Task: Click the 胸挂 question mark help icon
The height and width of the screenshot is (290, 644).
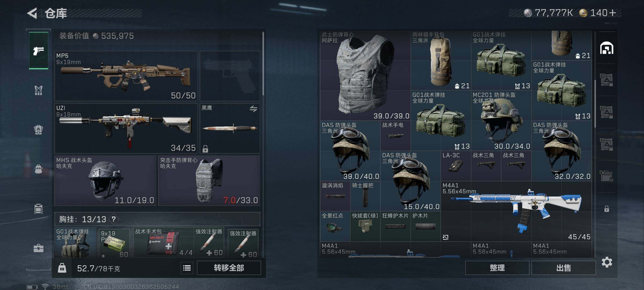Action: coord(114,219)
